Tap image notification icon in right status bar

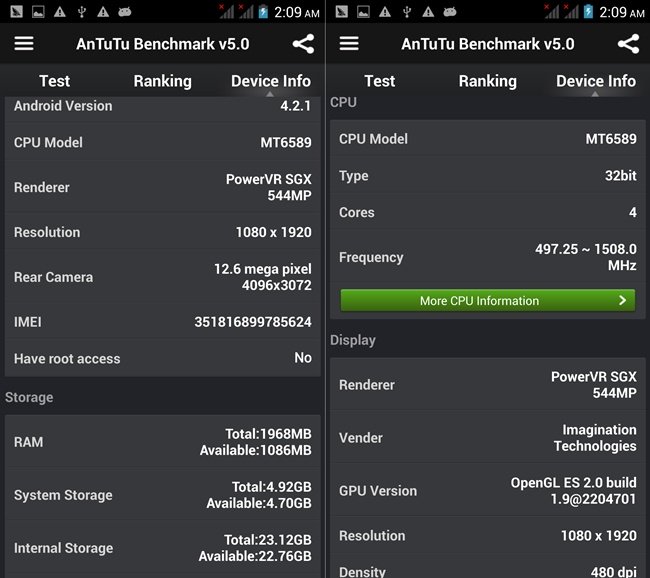click(x=363, y=12)
